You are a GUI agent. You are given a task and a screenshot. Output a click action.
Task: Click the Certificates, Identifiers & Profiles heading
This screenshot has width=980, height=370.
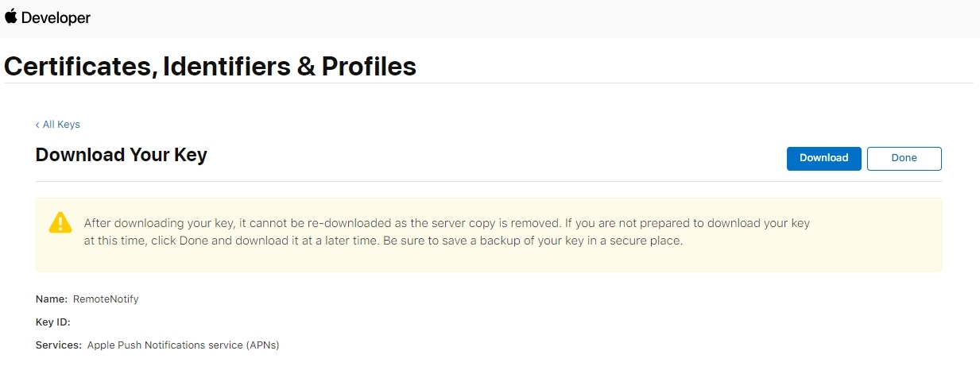pos(210,66)
